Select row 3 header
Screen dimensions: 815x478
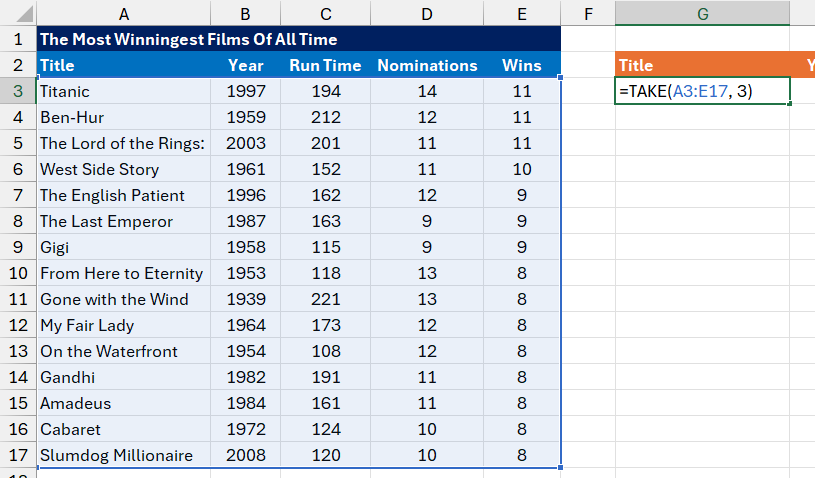[x=18, y=91]
